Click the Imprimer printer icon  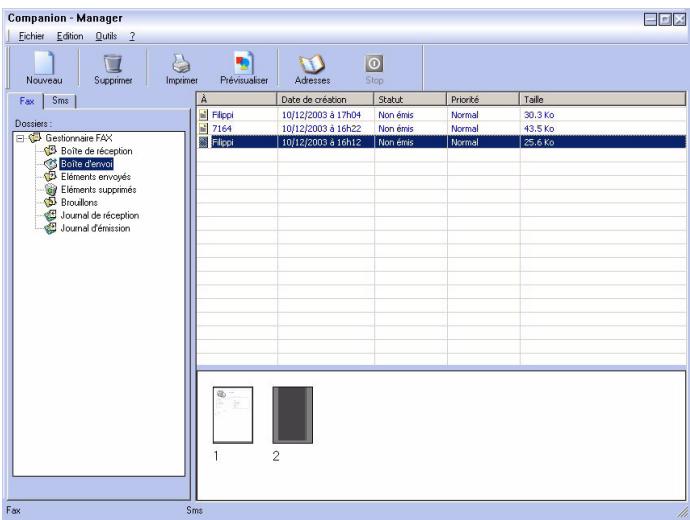tap(181, 63)
